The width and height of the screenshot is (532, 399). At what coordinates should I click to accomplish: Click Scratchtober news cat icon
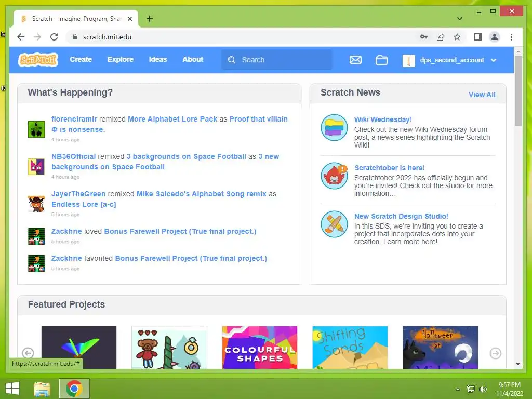click(x=334, y=176)
